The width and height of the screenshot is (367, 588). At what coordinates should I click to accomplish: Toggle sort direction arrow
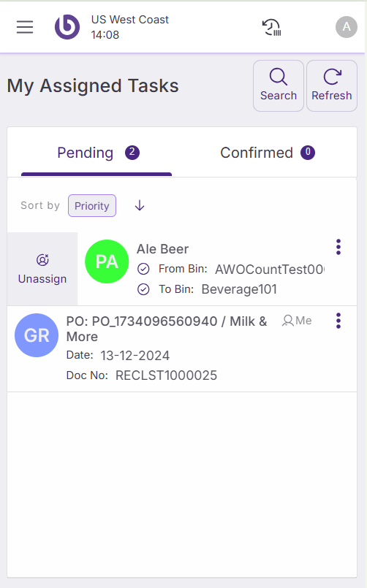coord(140,205)
